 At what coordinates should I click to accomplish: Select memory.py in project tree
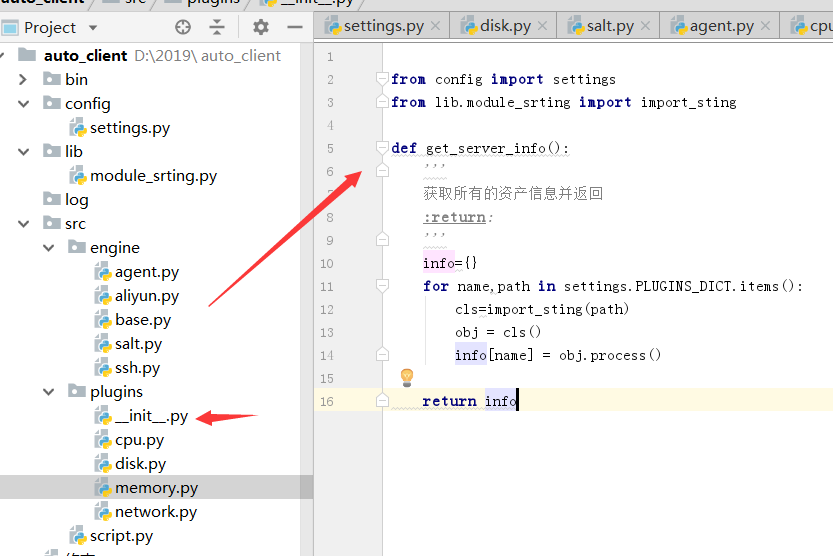156,488
